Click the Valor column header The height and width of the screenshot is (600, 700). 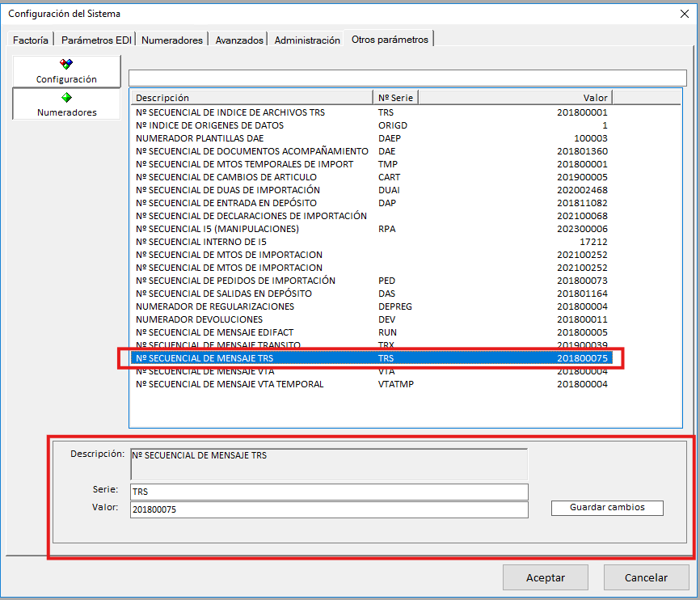pos(514,98)
